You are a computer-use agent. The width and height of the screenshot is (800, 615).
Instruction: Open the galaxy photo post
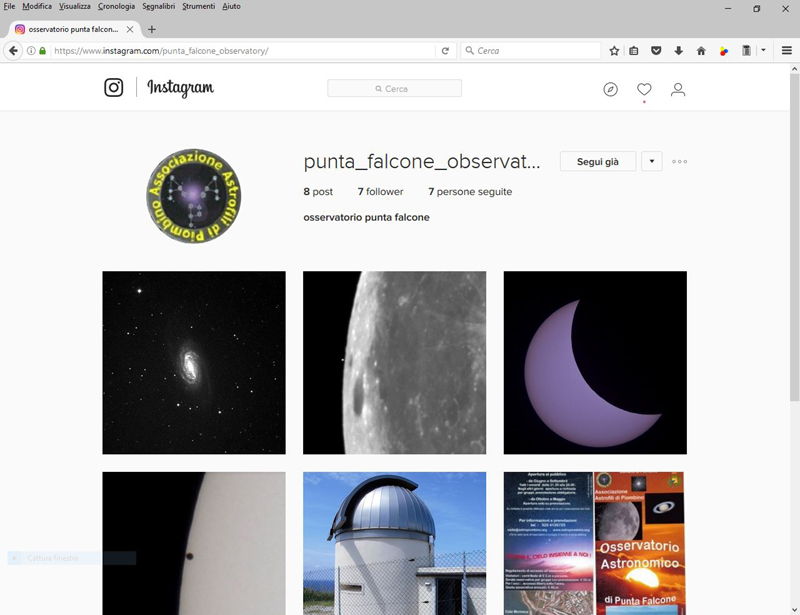[194, 363]
